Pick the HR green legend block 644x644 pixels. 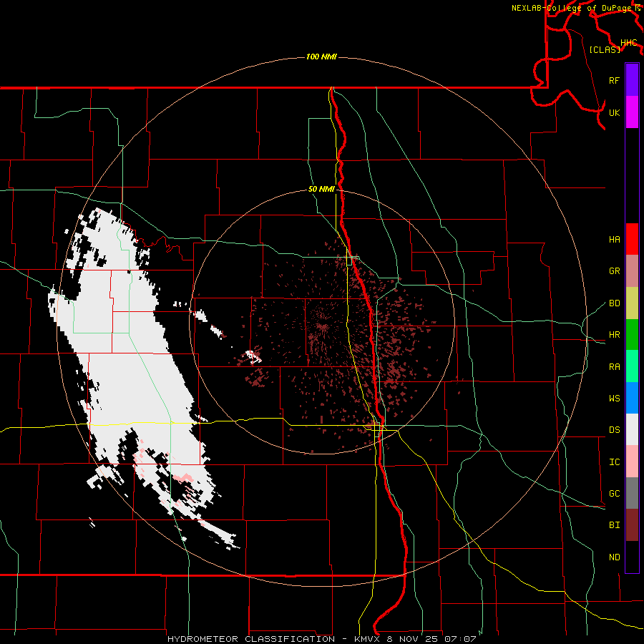632,334
